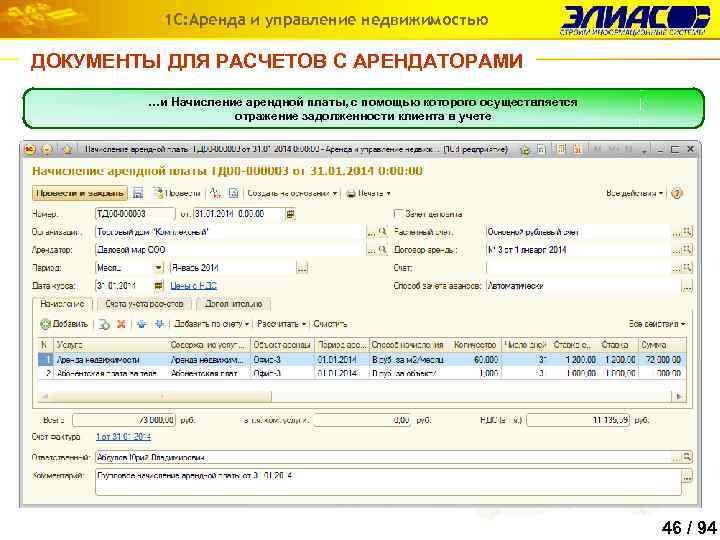The width and height of the screenshot is (720, 540).
Task: Select the row 'Абонентская плата за теле...'
Action: [x=362, y=373]
